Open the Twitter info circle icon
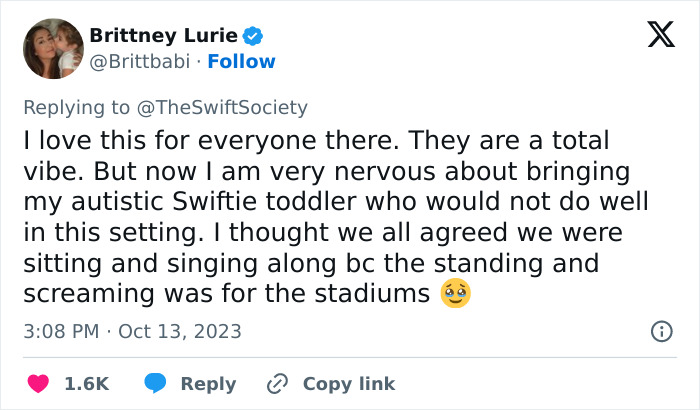The width and height of the screenshot is (700, 410). [661, 331]
